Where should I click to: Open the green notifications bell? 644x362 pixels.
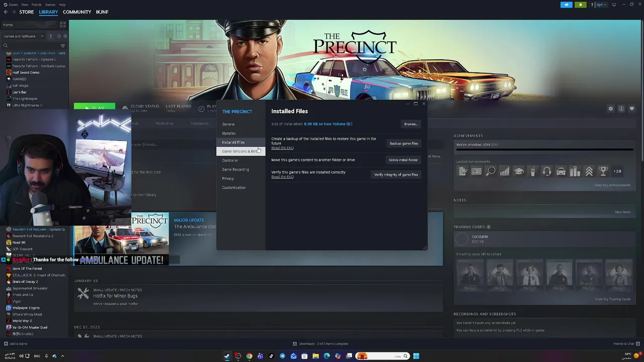tap(581, 5)
